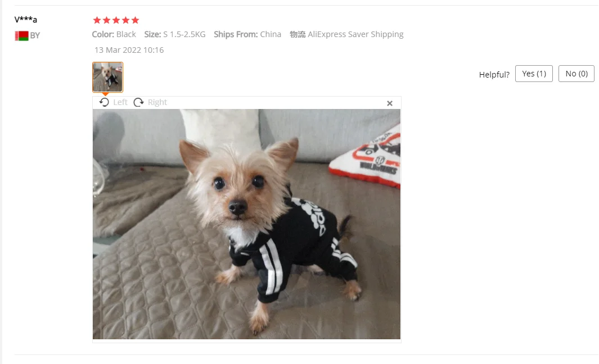Click the fifth red rating star

click(x=135, y=20)
